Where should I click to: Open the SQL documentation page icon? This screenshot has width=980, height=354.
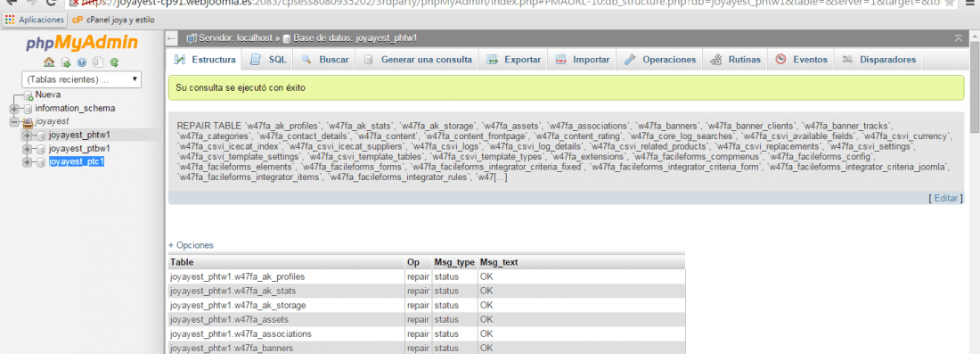click(98, 62)
